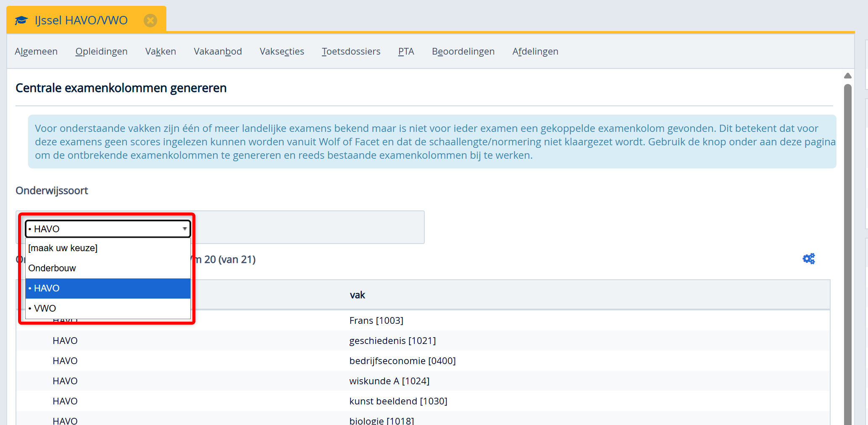Open the Algemeen tab

[x=36, y=51]
